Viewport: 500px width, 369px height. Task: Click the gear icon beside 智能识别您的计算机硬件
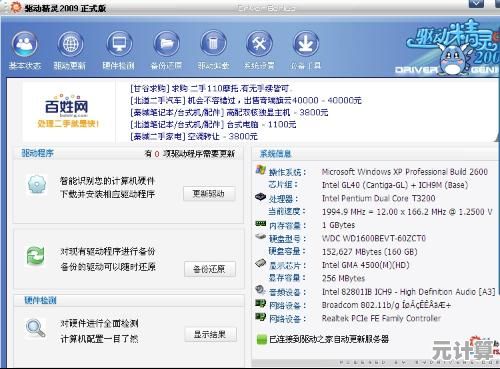(37, 184)
